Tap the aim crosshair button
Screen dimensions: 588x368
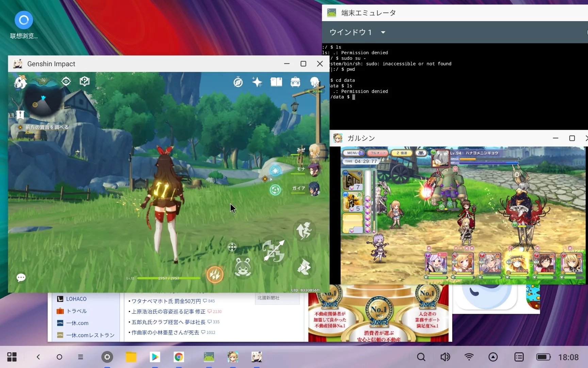pyautogui.click(x=232, y=247)
